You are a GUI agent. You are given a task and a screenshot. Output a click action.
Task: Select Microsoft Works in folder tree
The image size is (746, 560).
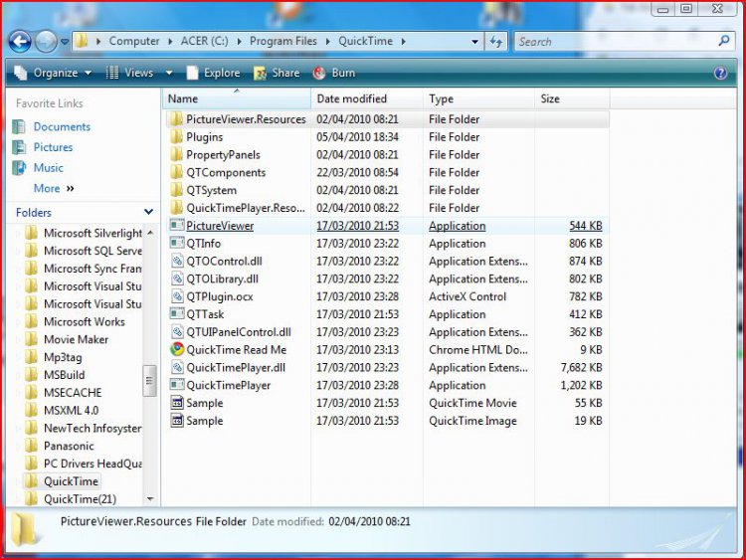pos(85,321)
